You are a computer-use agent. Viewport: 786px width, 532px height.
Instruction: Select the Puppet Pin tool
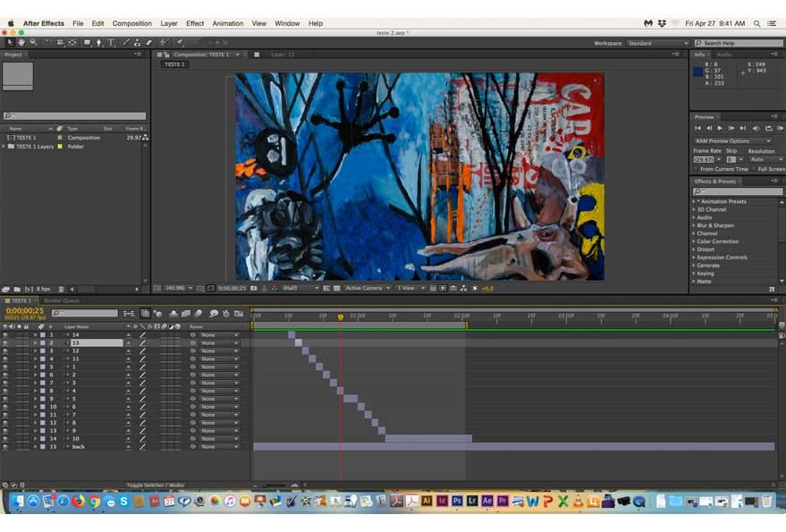pyautogui.click(x=180, y=43)
